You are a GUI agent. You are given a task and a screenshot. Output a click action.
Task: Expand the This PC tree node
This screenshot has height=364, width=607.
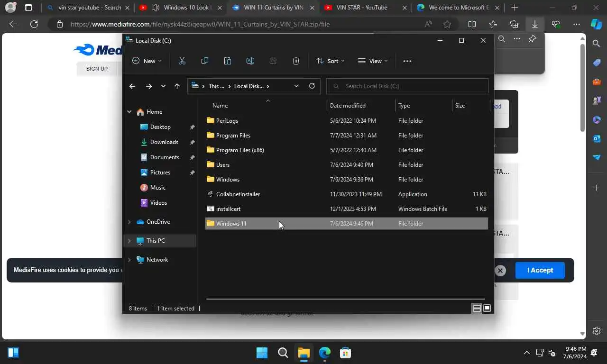[129, 241]
